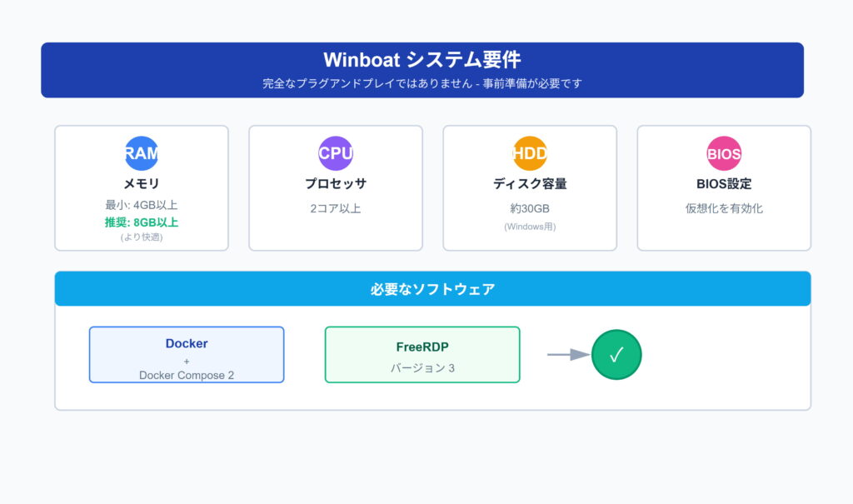Select the FreeRDP box

click(x=422, y=355)
